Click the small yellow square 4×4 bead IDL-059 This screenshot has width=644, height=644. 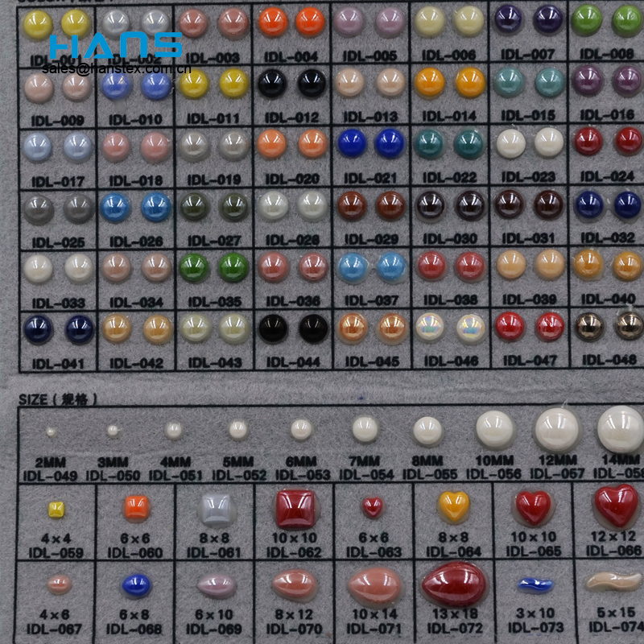56,508
